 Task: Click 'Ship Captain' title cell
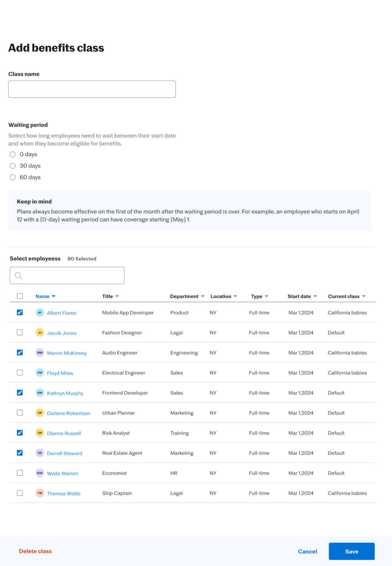point(117,493)
